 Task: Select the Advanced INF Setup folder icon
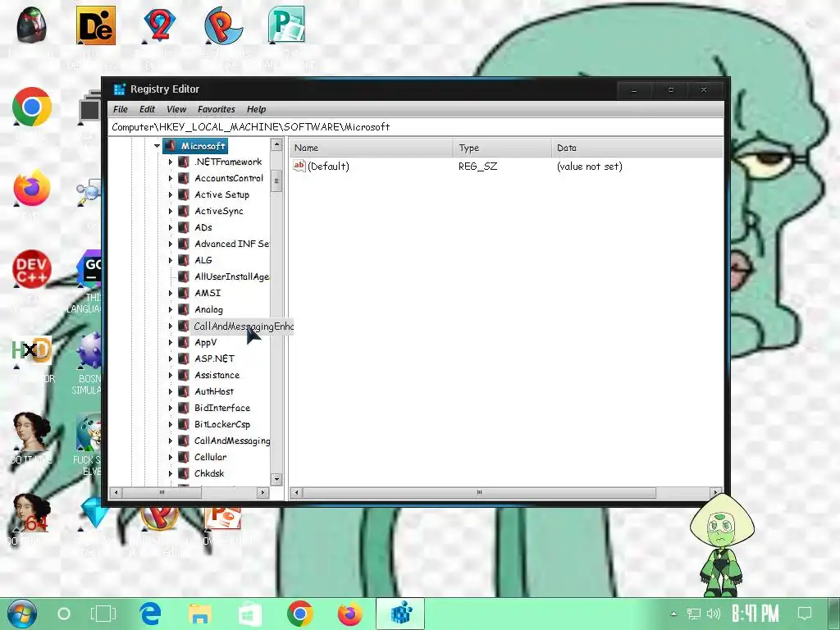tap(184, 244)
